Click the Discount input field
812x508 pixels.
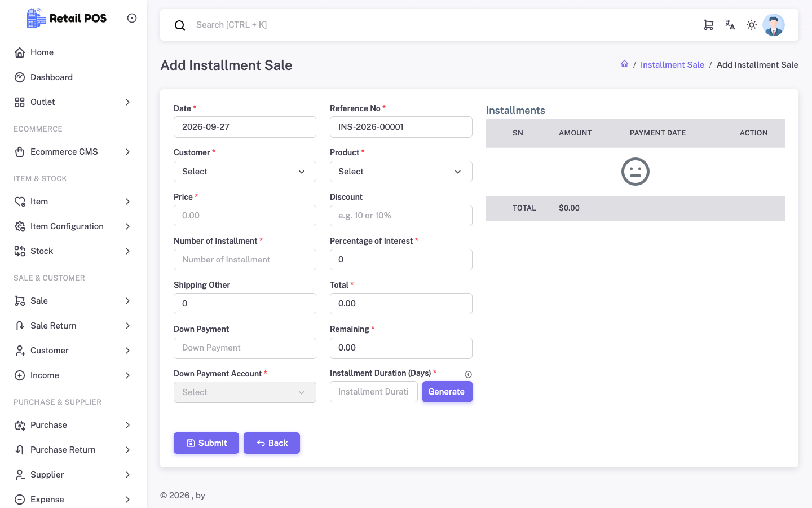pos(401,216)
